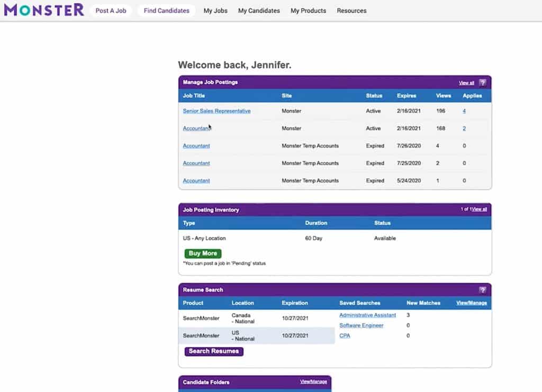Open the Resources menu
The height and width of the screenshot is (392, 542).
(x=351, y=11)
